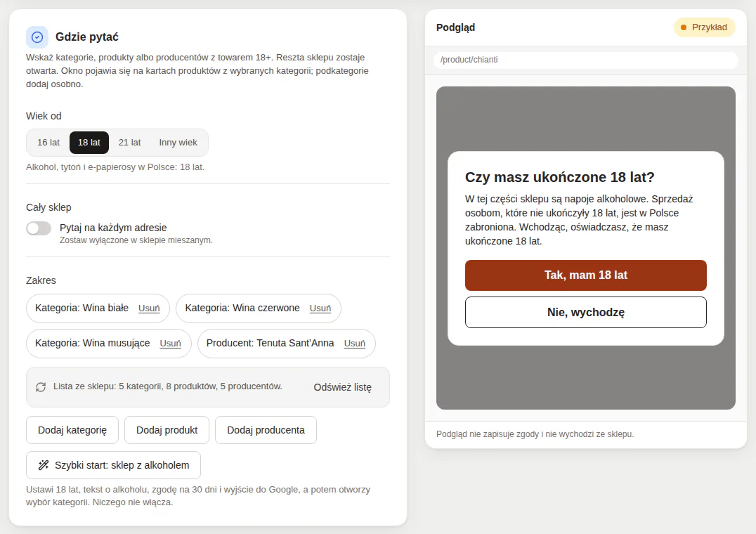This screenshot has width=756, height=534.
Task: Click the Kategoria: Wina czerwone chip label
Action: (242, 308)
